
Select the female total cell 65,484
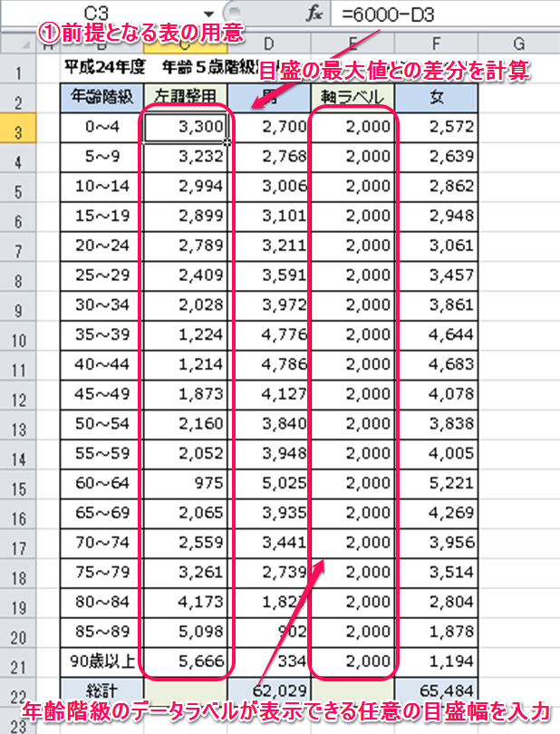click(438, 691)
